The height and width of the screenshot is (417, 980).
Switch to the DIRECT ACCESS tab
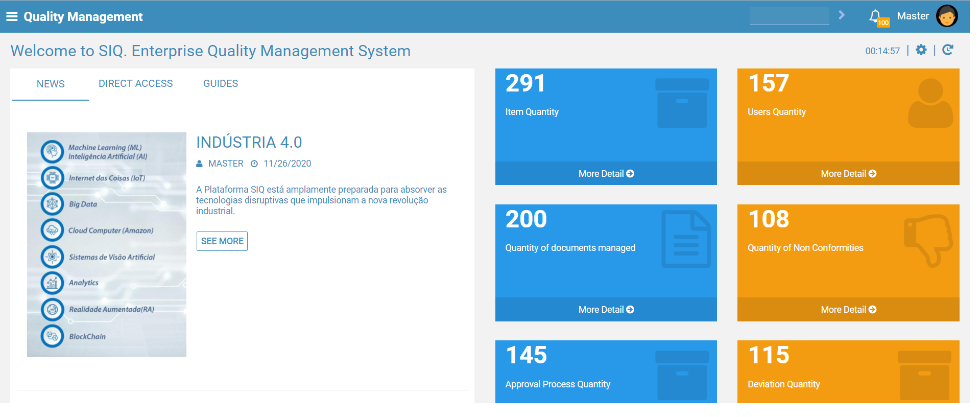136,83
